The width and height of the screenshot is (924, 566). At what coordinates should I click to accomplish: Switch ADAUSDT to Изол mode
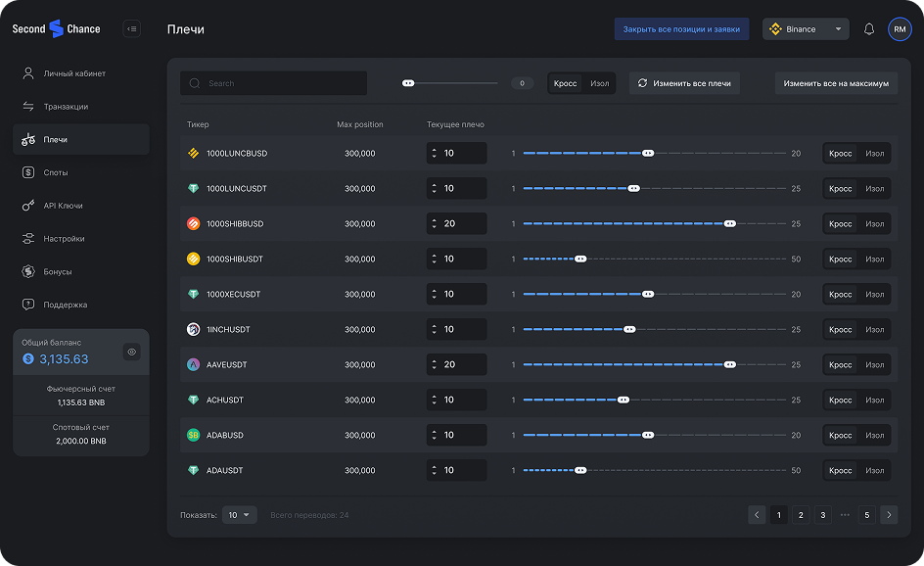876,470
